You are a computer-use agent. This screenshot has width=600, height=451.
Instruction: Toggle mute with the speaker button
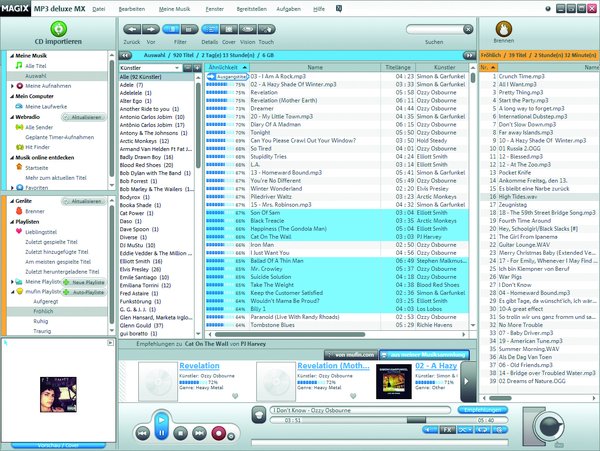pyautogui.click(x=430, y=430)
